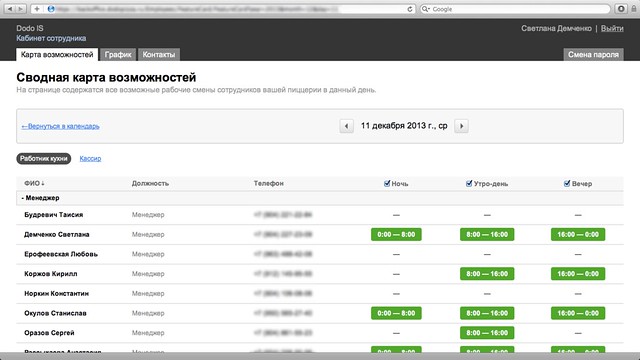Select the name Будревич Таисия
The image size is (640, 360).
pos(53,215)
